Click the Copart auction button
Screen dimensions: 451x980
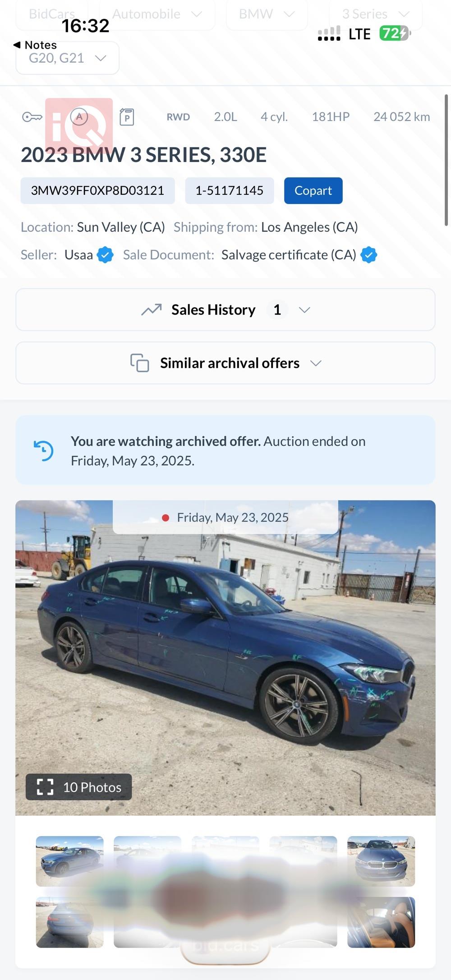coord(313,191)
